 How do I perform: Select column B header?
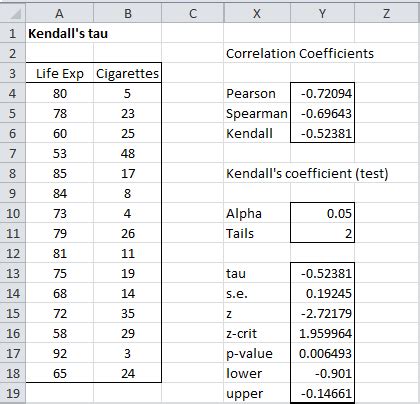pos(128,13)
